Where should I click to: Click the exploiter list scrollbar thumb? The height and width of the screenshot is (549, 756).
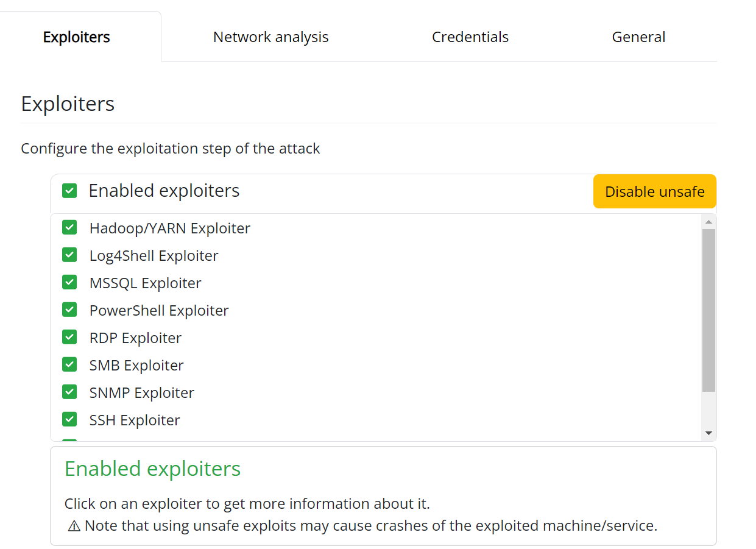click(x=708, y=310)
